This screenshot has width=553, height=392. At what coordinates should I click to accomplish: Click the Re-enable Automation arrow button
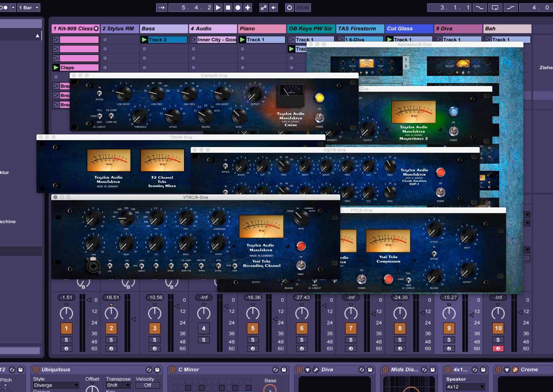coord(273,8)
